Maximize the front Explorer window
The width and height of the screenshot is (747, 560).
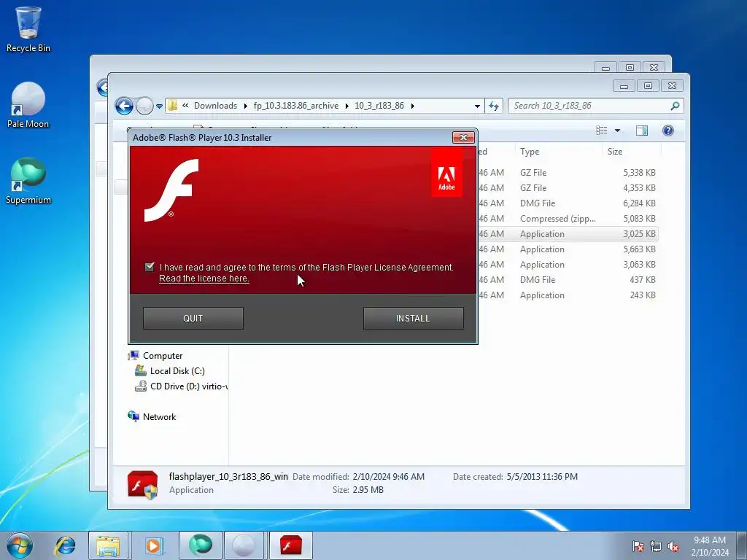[x=648, y=86]
